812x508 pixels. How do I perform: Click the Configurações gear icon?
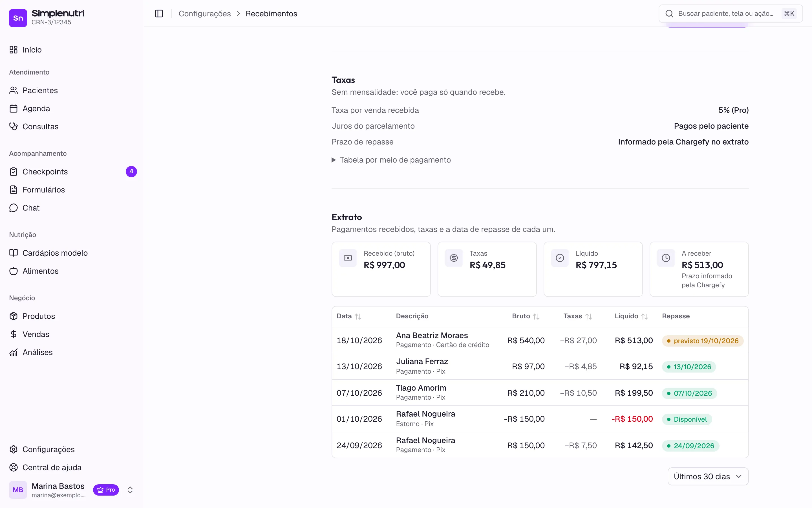click(x=14, y=449)
